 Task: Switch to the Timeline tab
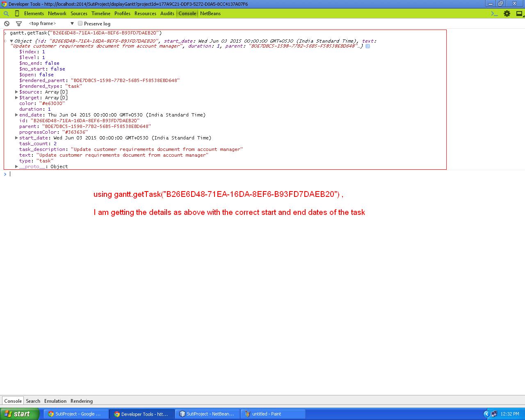click(x=101, y=14)
